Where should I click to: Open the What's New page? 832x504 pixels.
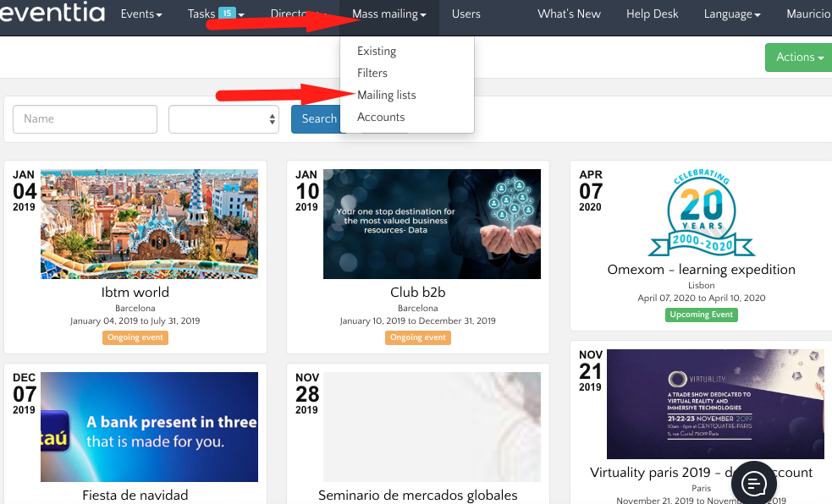tap(569, 14)
